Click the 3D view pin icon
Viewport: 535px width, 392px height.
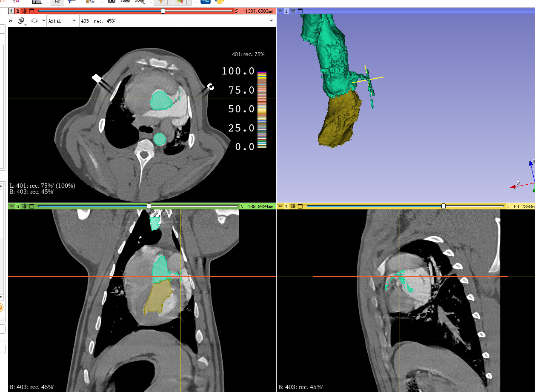click(280, 11)
